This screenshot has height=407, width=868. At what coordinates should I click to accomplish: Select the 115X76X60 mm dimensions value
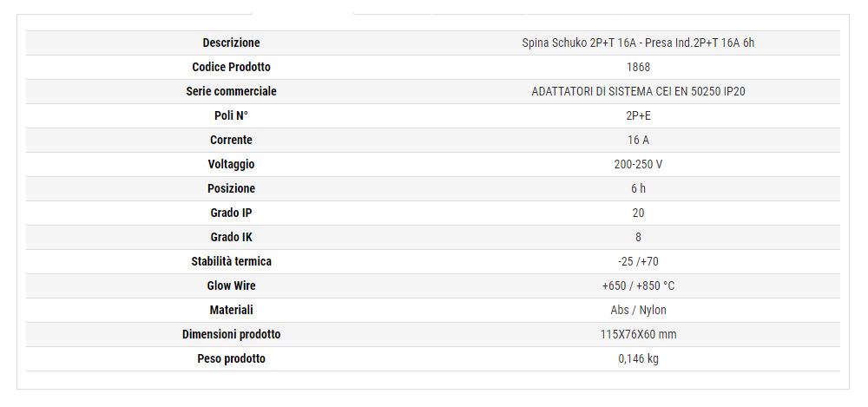click(x=638, y=334)
